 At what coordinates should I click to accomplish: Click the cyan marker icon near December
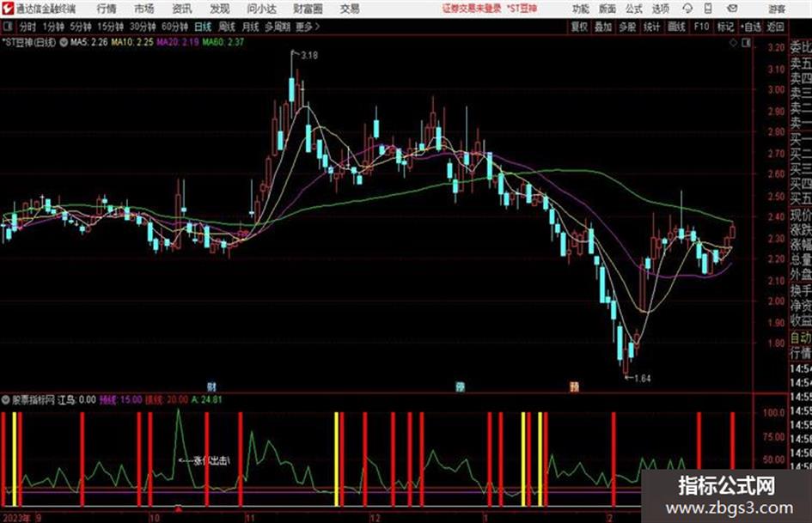[x=460, y=386]
